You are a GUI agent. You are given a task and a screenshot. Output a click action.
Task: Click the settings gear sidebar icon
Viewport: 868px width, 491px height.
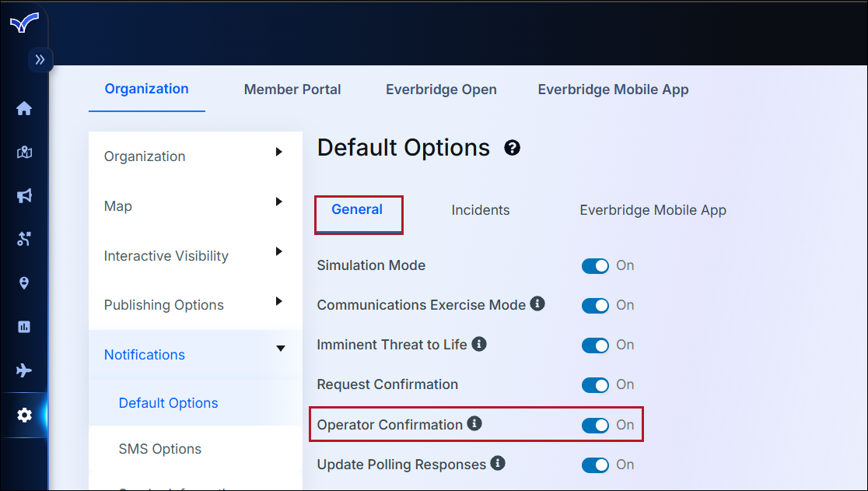[x=24, y=416]
